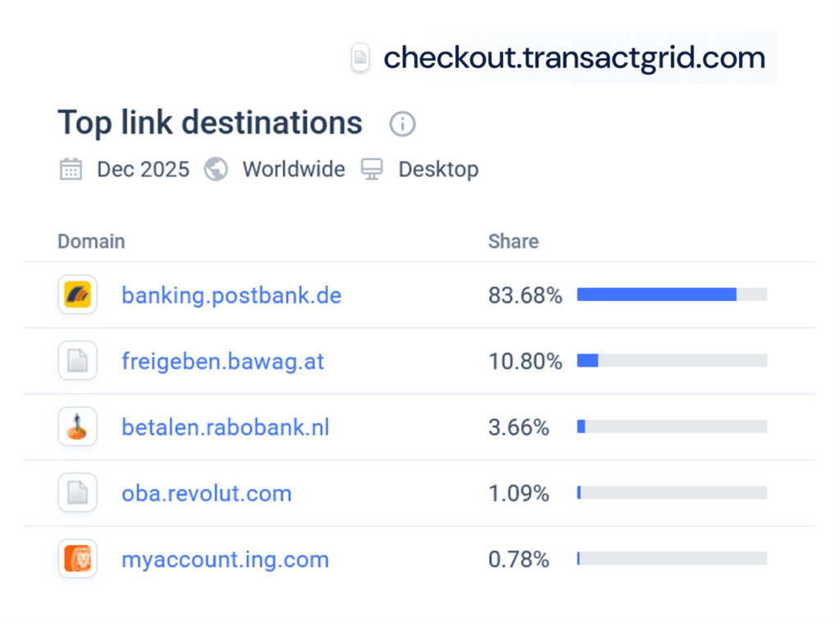Select the document icon next to oba.revolut.com

click(x=77, y=492)
